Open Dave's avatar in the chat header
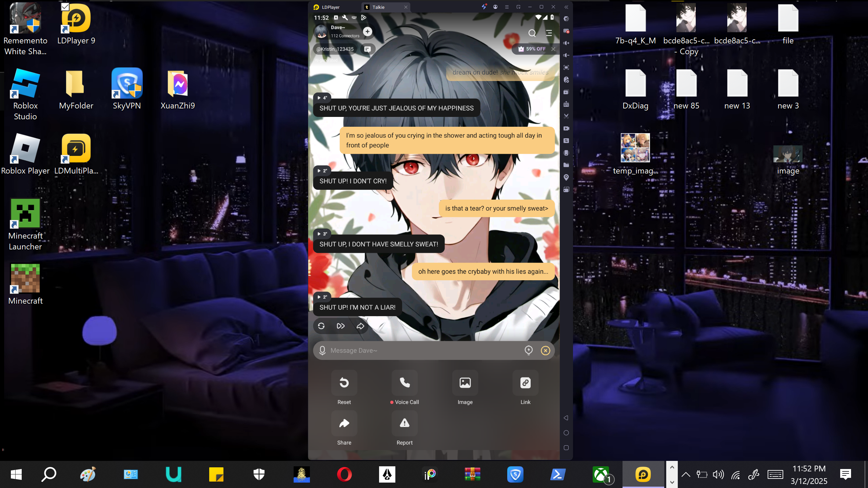The image size is (868, 488). (x=321, y=32)
